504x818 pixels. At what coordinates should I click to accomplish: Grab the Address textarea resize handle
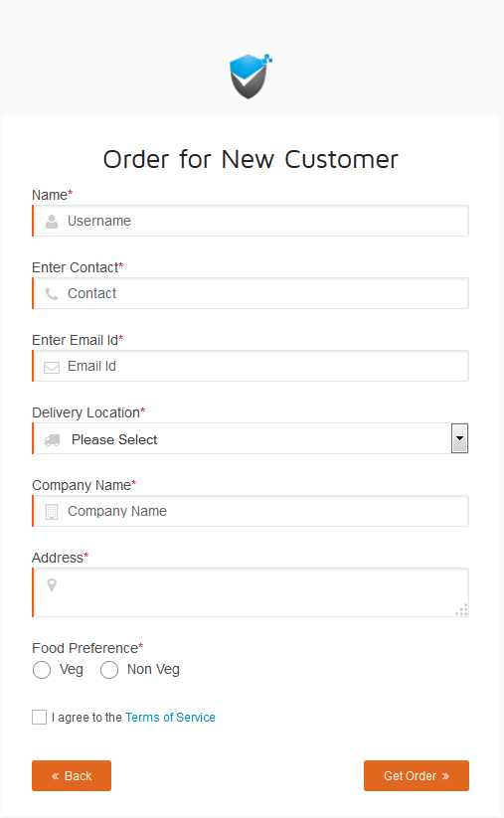click(x=461, y=610)
